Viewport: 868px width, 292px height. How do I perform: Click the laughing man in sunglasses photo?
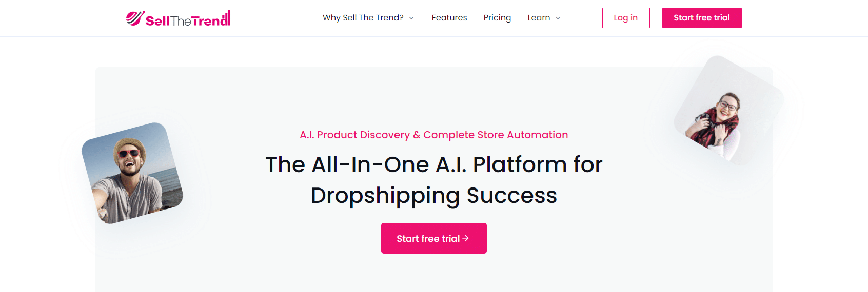132,173
